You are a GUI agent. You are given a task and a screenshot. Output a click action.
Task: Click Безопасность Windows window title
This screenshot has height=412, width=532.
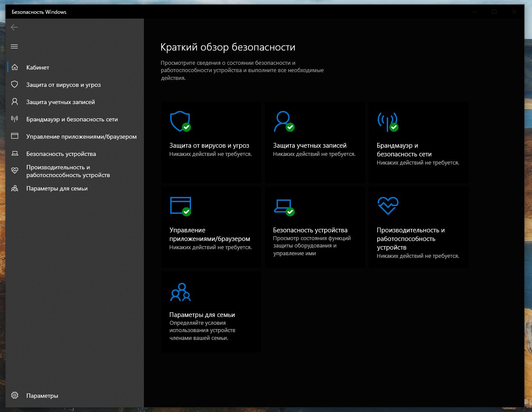[39, 12]
